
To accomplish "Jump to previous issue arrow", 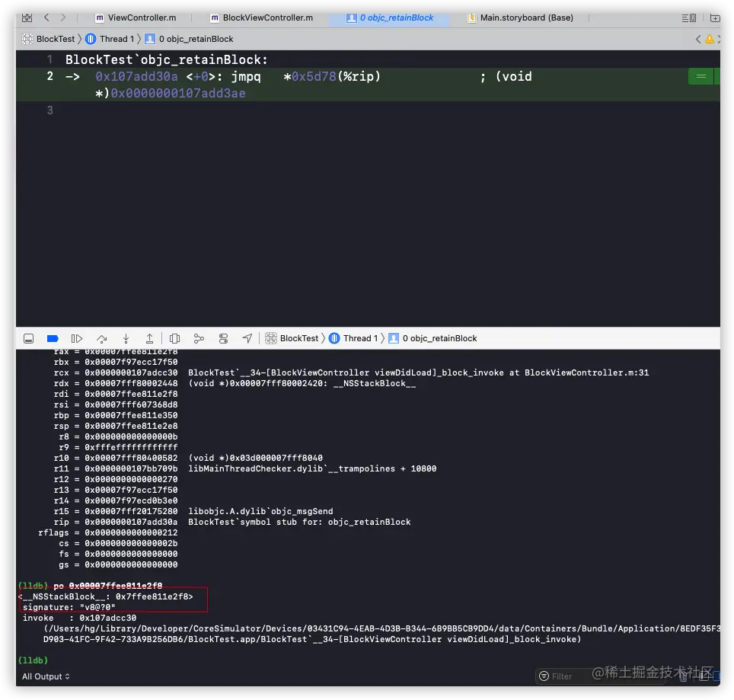I will 698,39.
